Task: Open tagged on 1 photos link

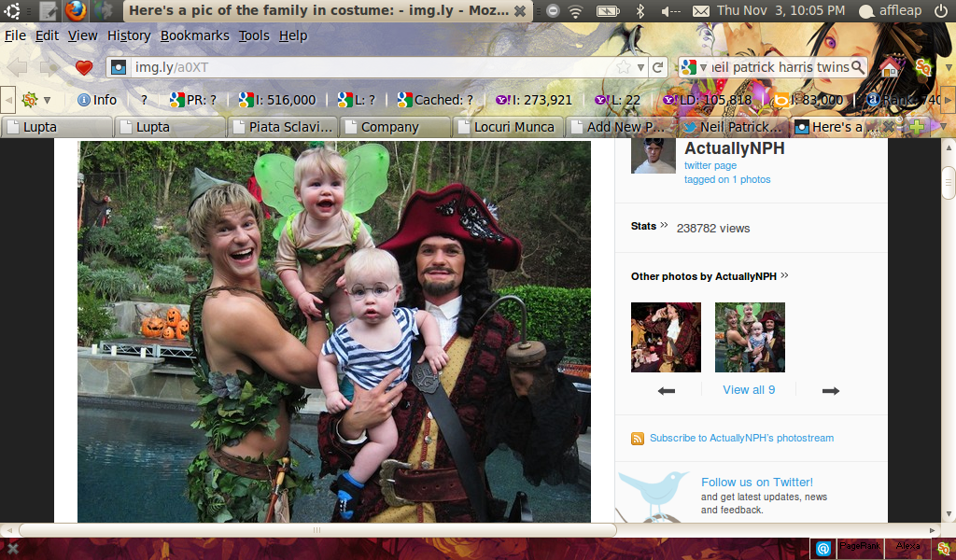Action: tap(727, 179)
